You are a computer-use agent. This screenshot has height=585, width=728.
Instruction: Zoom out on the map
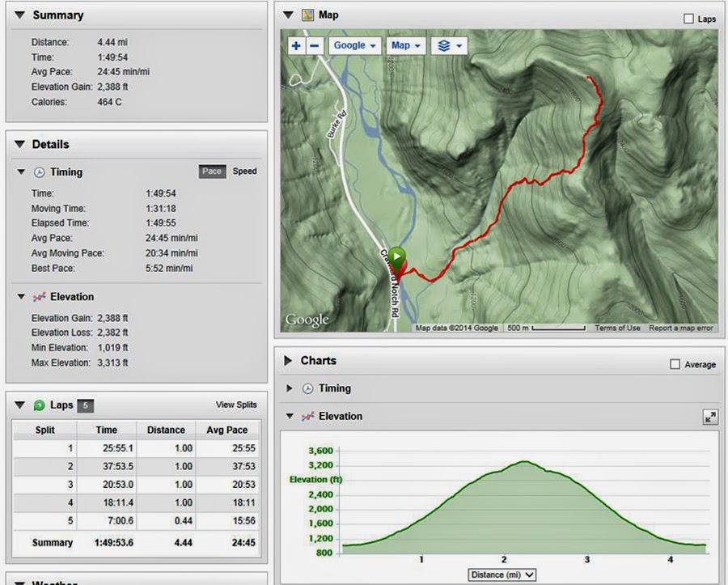click(315, 45)
